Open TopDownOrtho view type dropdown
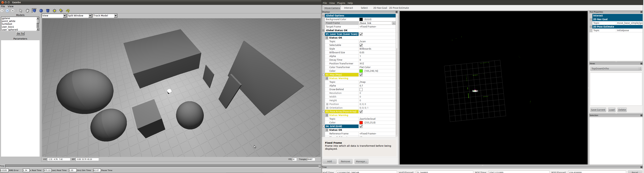The width and height of the screenshot is (644, 173). tap(616, 69)
